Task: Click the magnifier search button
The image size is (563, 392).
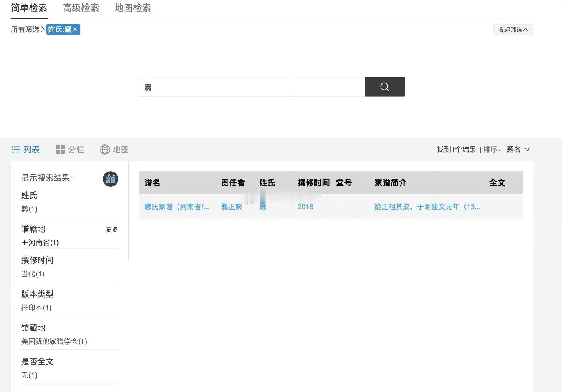Action: (385, 87)
